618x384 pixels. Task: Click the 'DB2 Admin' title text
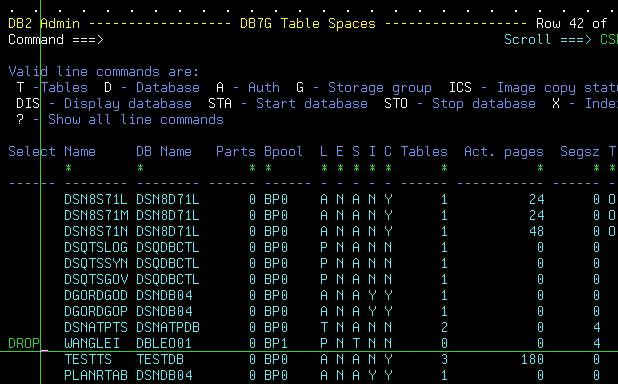pos(44,24)
